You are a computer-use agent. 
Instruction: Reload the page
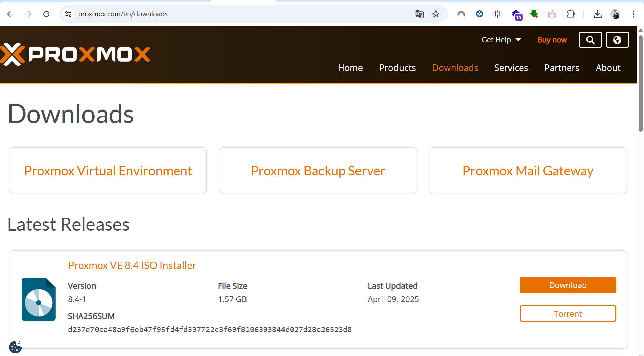point(46,14)
